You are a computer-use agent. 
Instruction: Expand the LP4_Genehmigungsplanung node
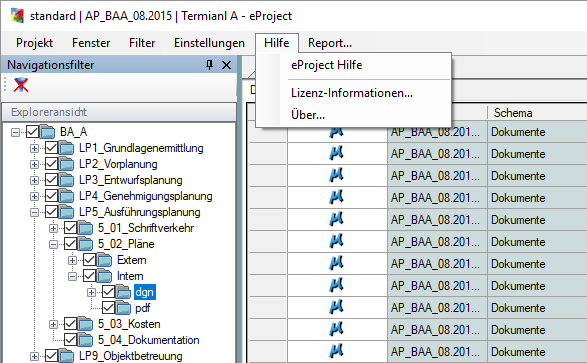(34, 196)
